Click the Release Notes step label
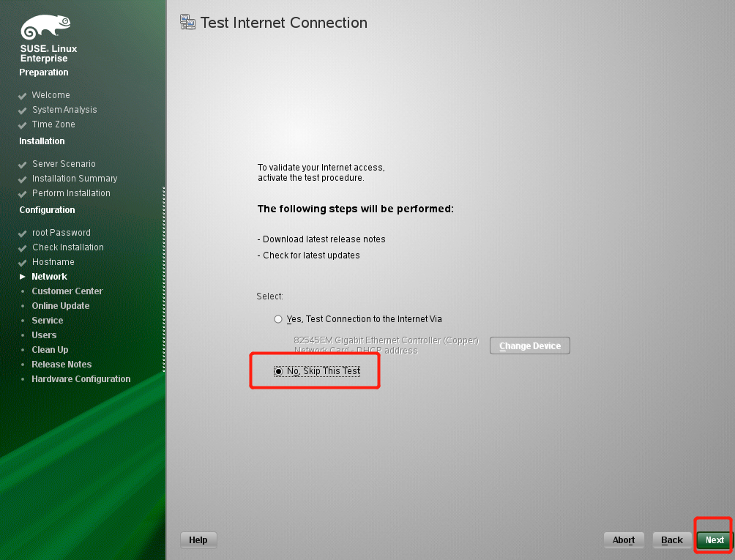The image size is (735, 560). pyautogui.click(x=61, y=364)
